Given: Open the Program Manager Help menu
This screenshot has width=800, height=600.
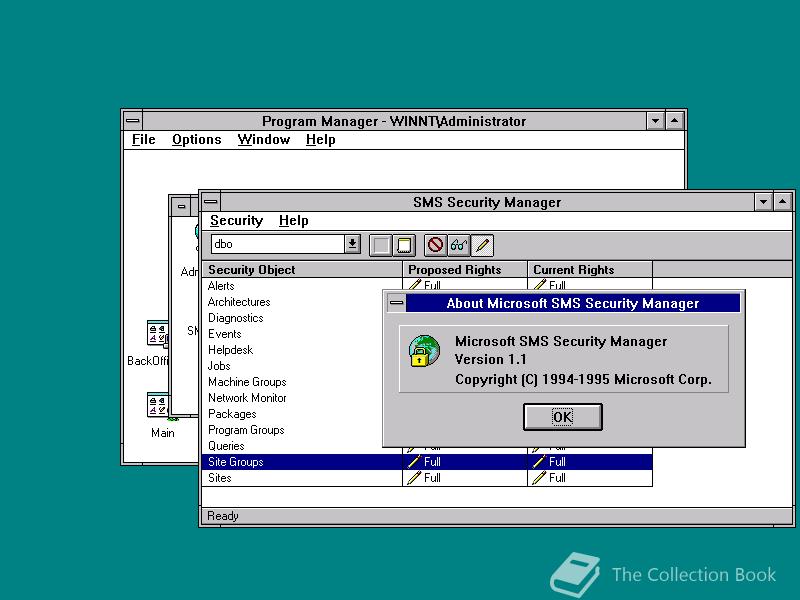Looking at the screenshot, I should pyautogui.click(x=320, y=139).
